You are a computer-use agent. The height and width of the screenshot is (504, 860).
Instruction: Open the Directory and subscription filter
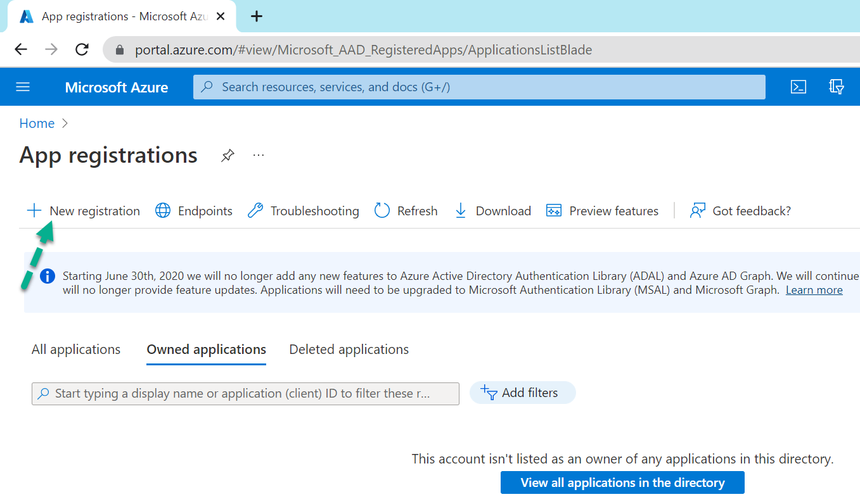pyautogui.click(x=837, y=87)
